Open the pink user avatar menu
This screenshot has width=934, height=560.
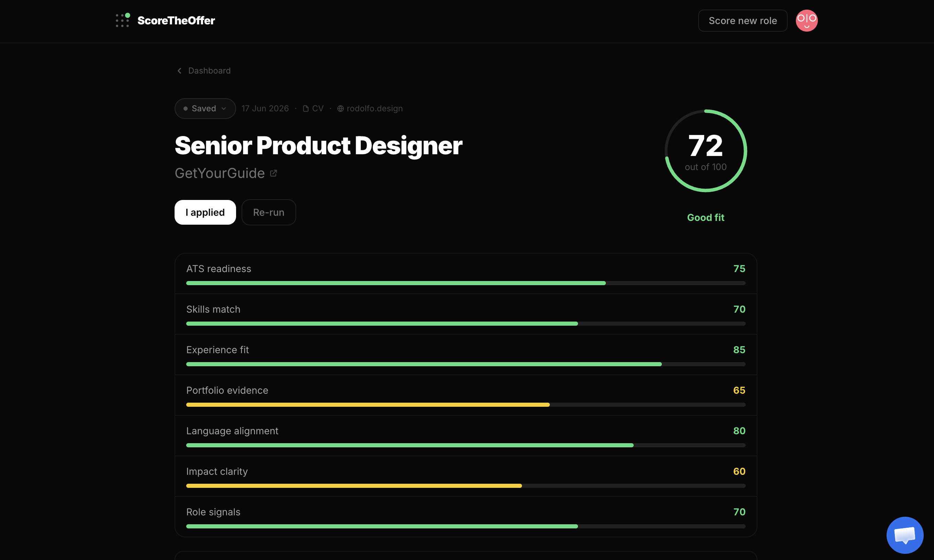(807, 20)
